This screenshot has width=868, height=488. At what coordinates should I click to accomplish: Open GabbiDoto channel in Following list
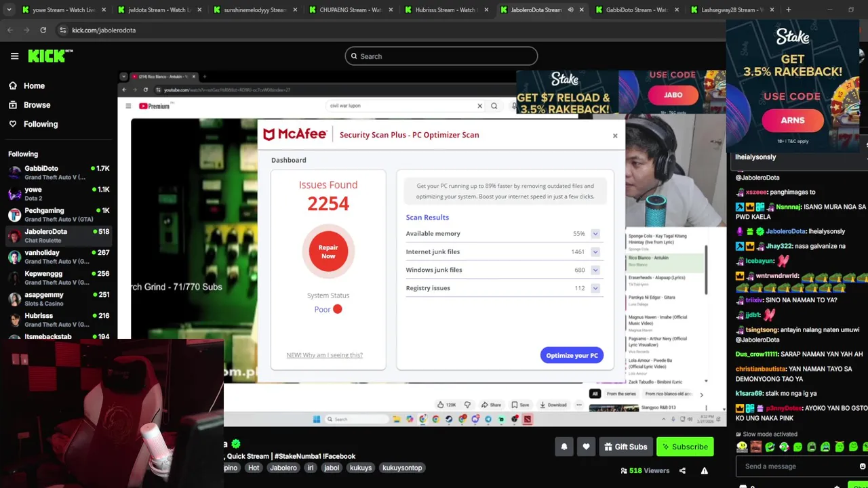58,172
